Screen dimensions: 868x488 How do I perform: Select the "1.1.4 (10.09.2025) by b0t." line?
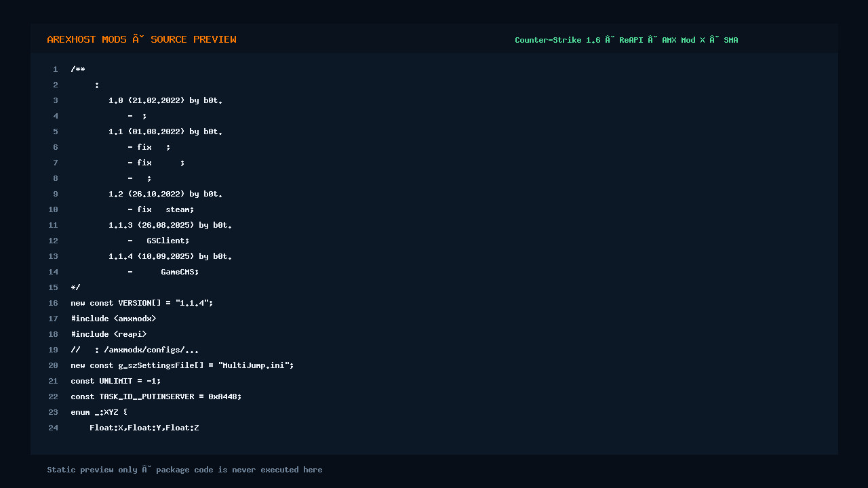pyautogui.click(x=170, y=256)
